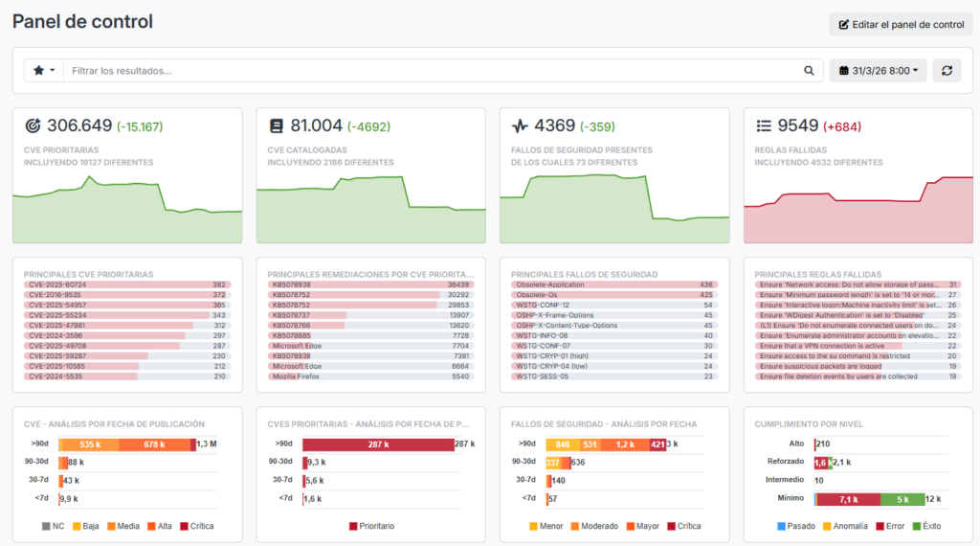Click the search magnifier icon
Image resolution: width=980 pixels, height=546 pixels.
click(809, 71)
